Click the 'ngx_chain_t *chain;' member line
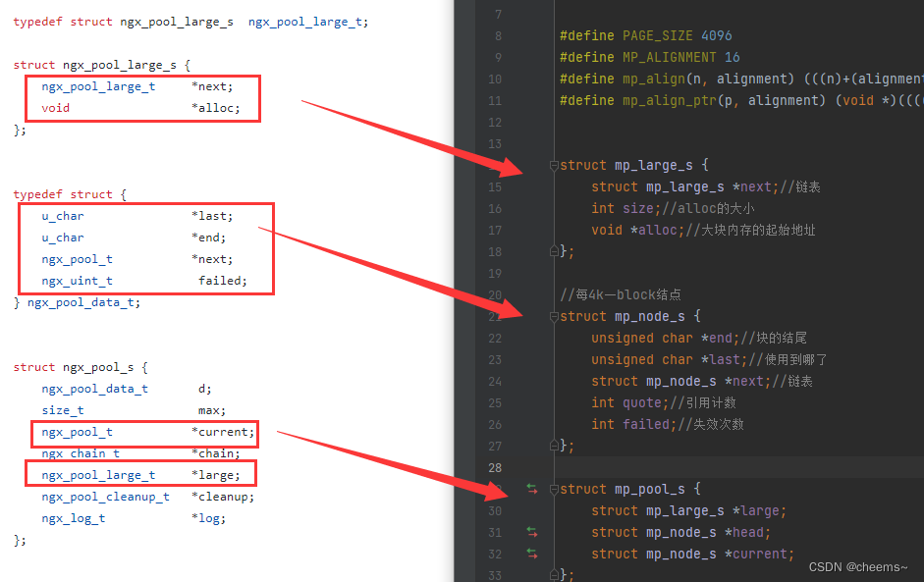This screenshot has width=924, height=582. [x=140, y=453]
